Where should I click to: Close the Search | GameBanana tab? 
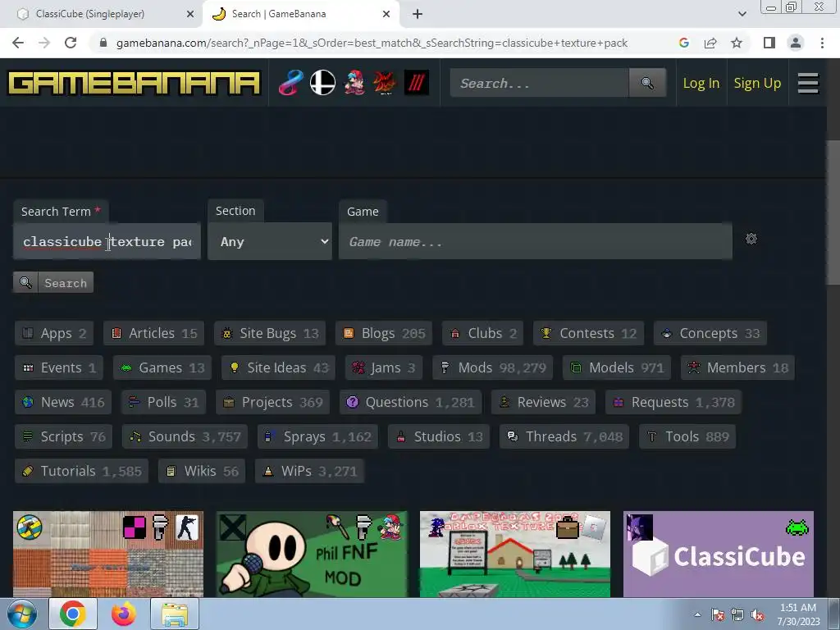click(386, 14)
